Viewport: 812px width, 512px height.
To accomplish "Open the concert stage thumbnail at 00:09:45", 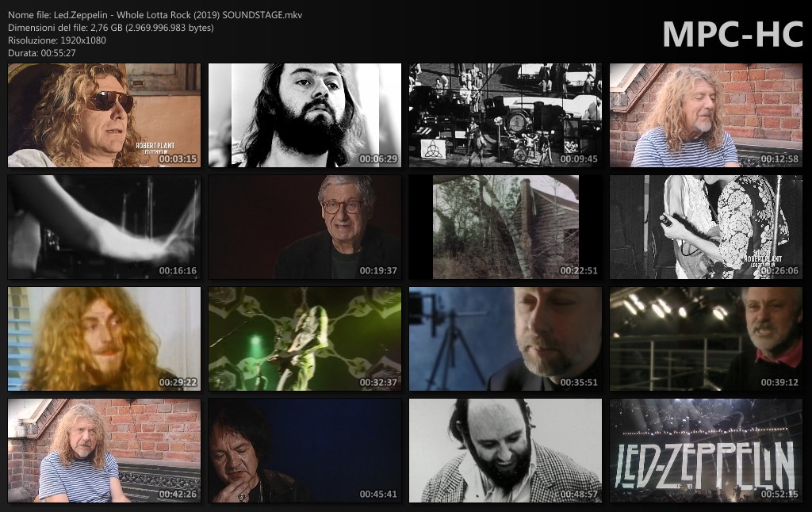I will 505,116.
